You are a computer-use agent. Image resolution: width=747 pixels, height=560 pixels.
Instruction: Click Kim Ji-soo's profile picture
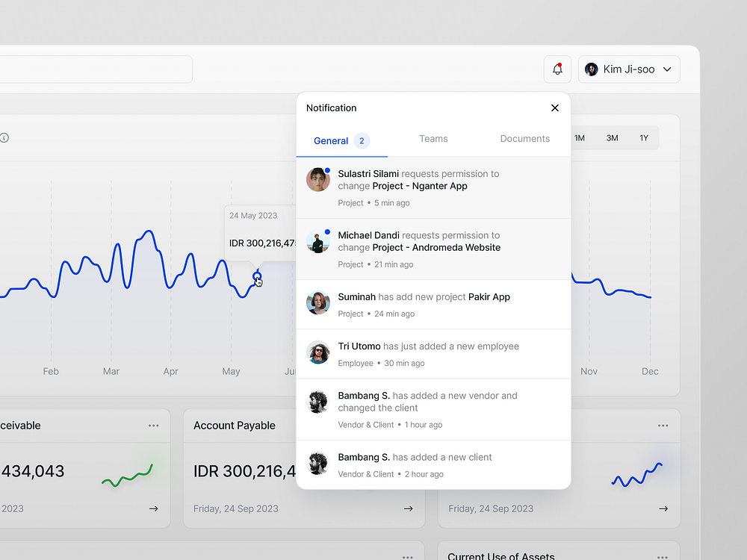coord(591,69)
